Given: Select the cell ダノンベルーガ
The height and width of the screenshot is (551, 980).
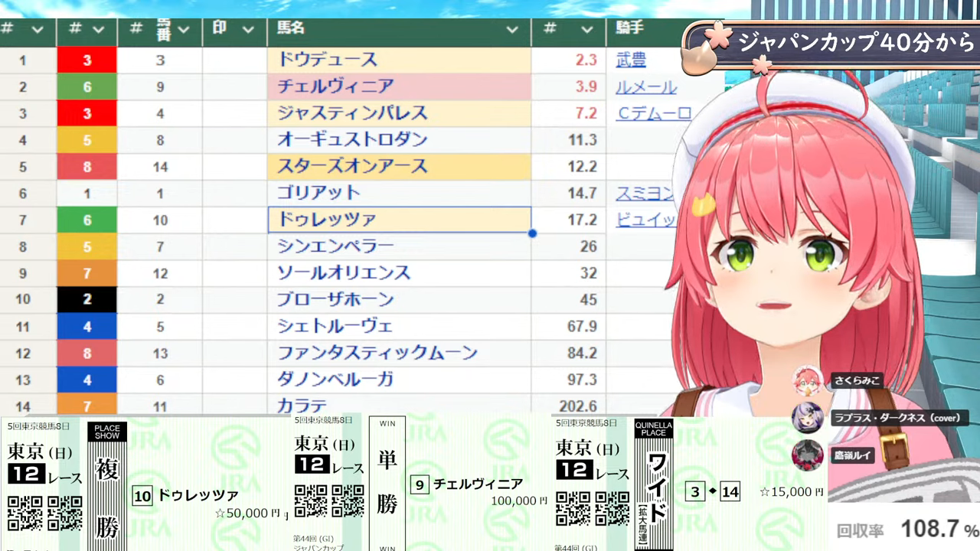Looking at the screenshot, I should click(399, 380).
